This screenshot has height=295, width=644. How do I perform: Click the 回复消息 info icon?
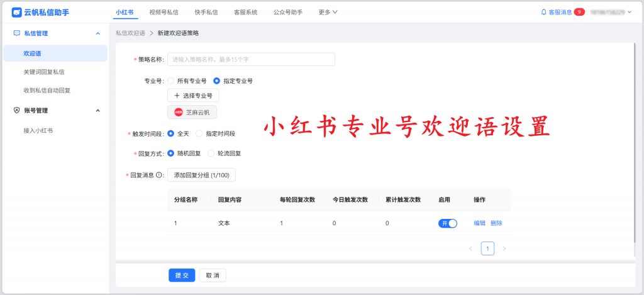point(160,175)
